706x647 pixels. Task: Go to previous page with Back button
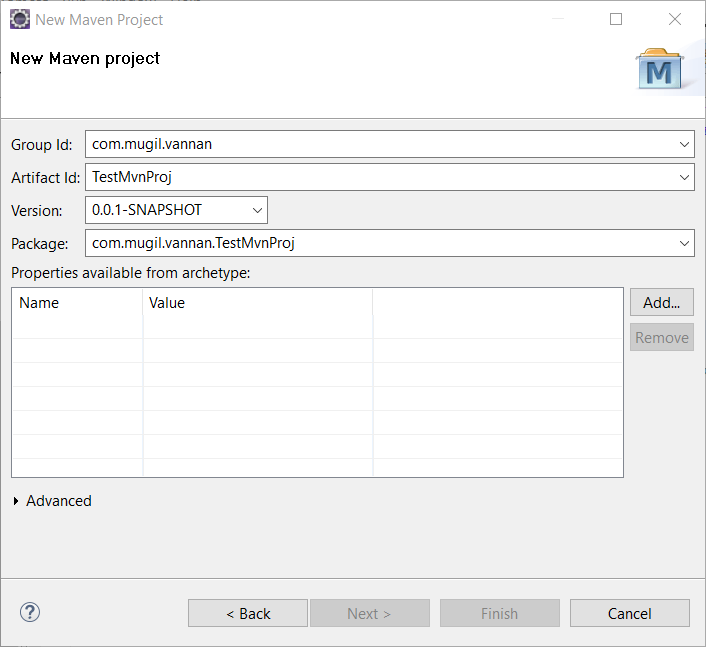248,613
